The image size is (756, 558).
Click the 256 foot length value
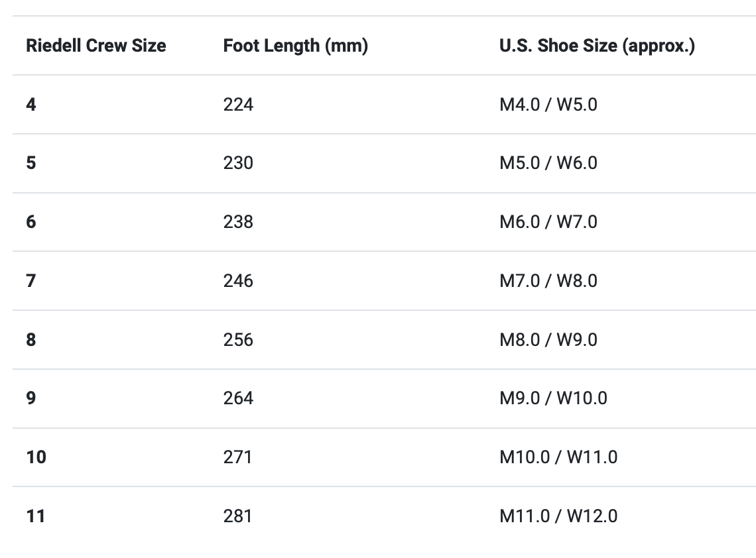tap(238, 339)
